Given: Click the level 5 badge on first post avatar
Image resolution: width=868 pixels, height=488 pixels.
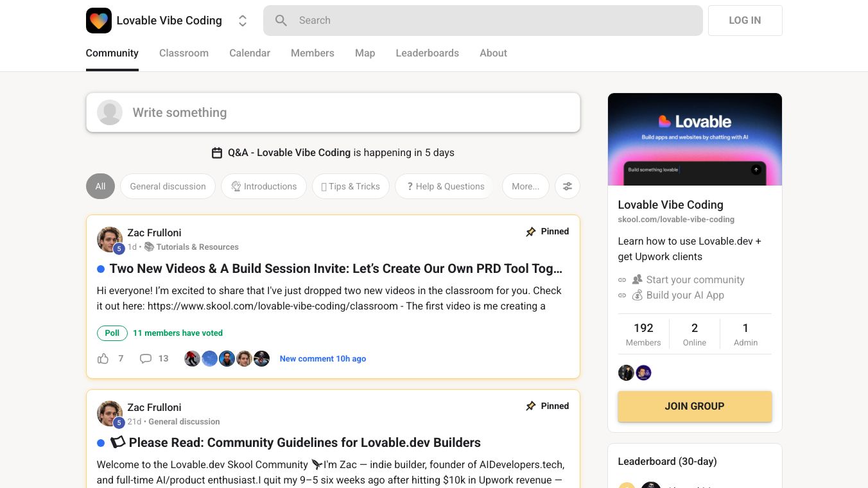Looking at the screenshot, I should tap(119, 248).
